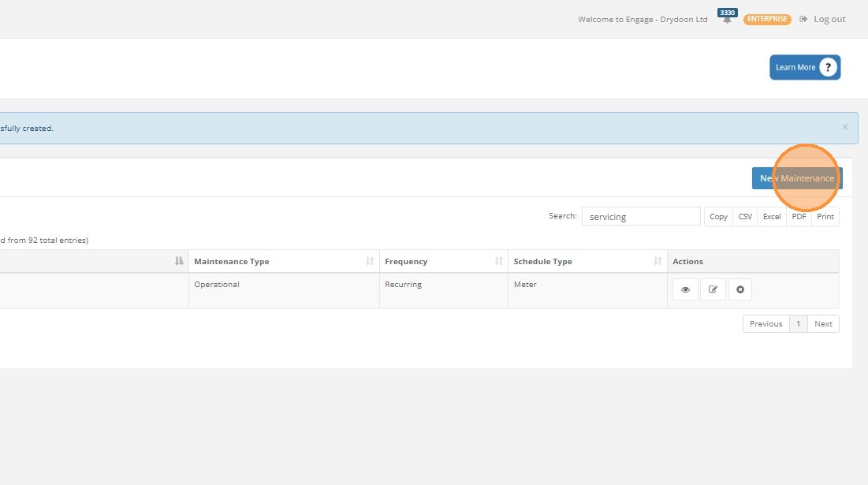View the Operational maintenance via eye icon
The image size is (868, 485).
tap(685, 289)
